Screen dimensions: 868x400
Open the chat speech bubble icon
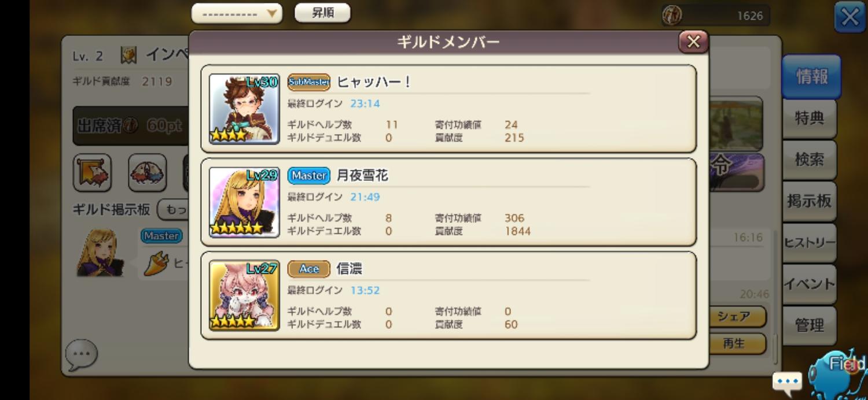pyautogui.click(x=81, y=355)
